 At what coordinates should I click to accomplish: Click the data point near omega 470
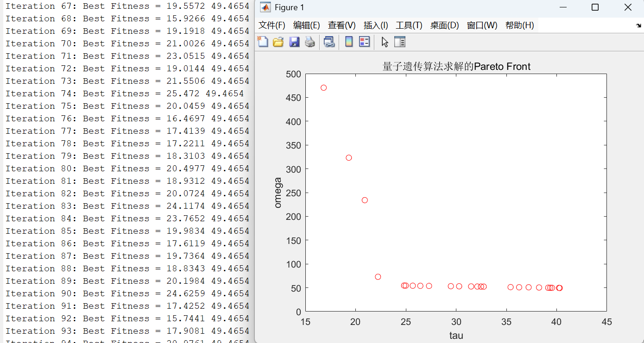pos(324,88)
